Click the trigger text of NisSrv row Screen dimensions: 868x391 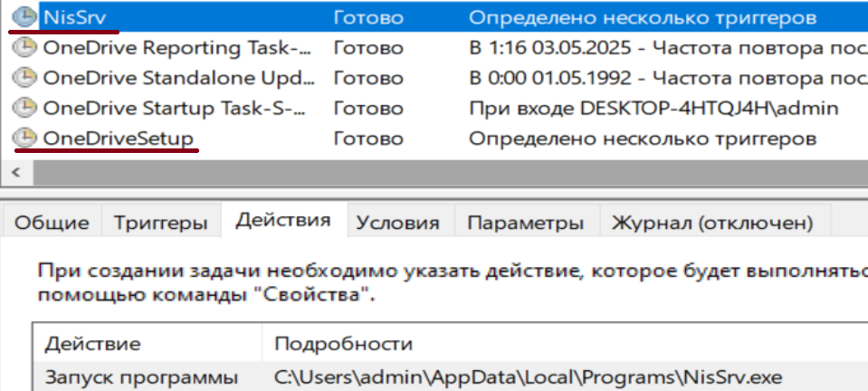coord(643,18)
